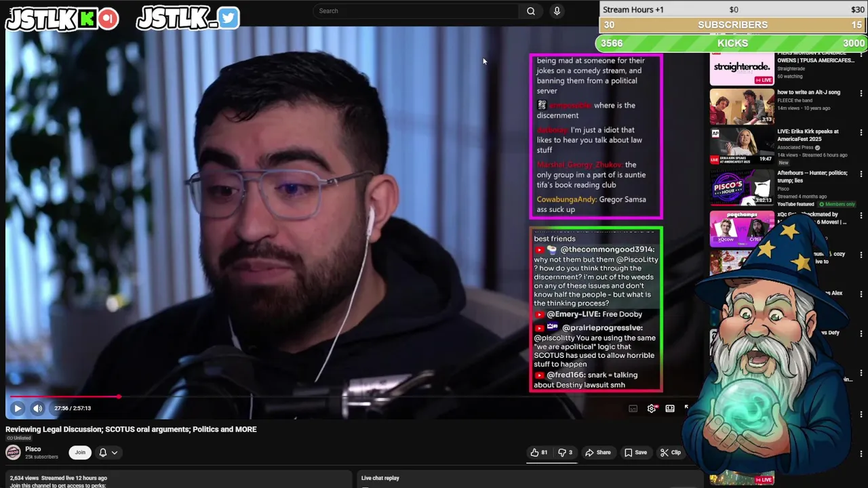Click the 'New' badge on the Erika Kirk video

[x=783, y=163]
